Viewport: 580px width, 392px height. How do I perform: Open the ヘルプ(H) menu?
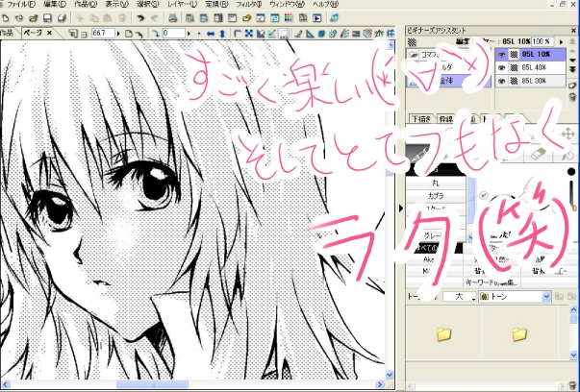325,4
